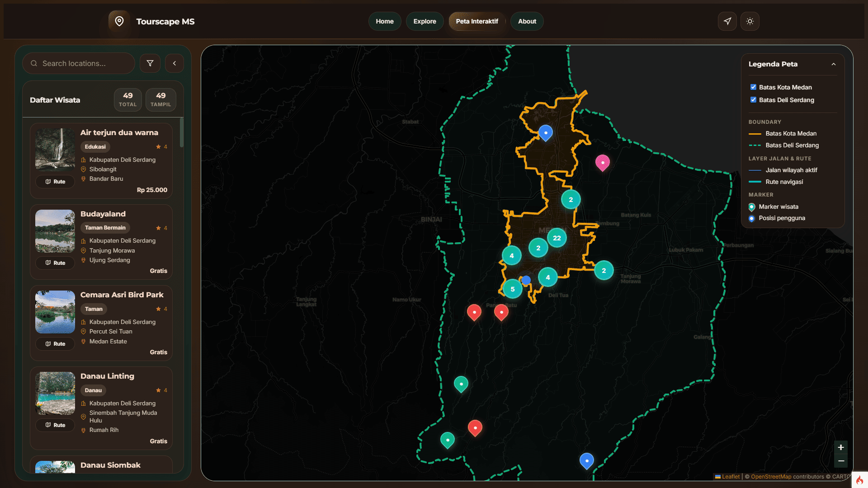Click the Tanjung Morawa location text in Budayaland

(x=112, y=250)
